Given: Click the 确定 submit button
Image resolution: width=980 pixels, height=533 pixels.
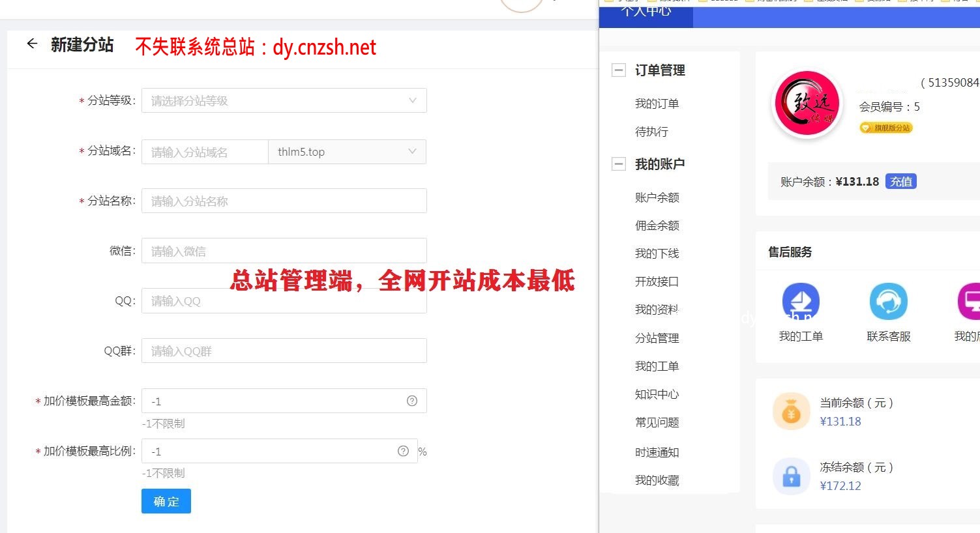Looking at the screenshot, I should tap(166, 501).
